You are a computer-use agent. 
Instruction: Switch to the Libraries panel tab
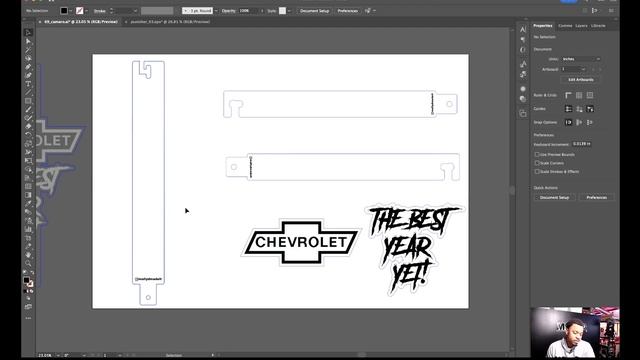click(x=598, y=25)
